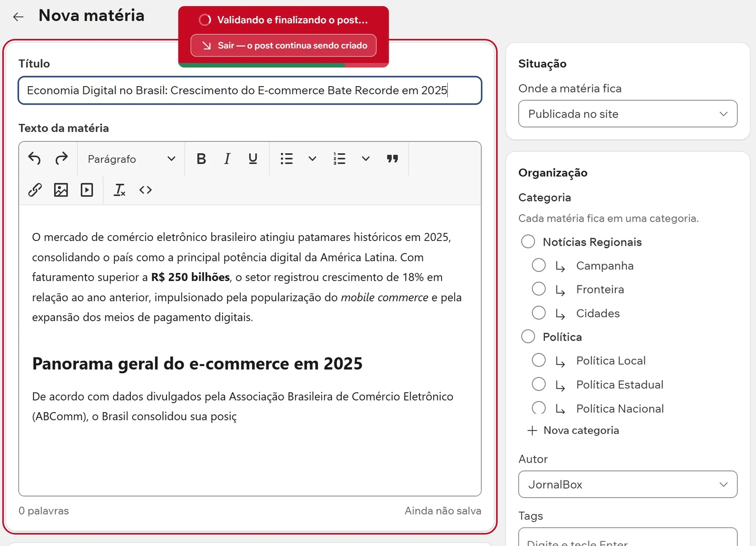This screenshot has width=756, height=546.
Task: Select the Política category
Action: [528, 337]
